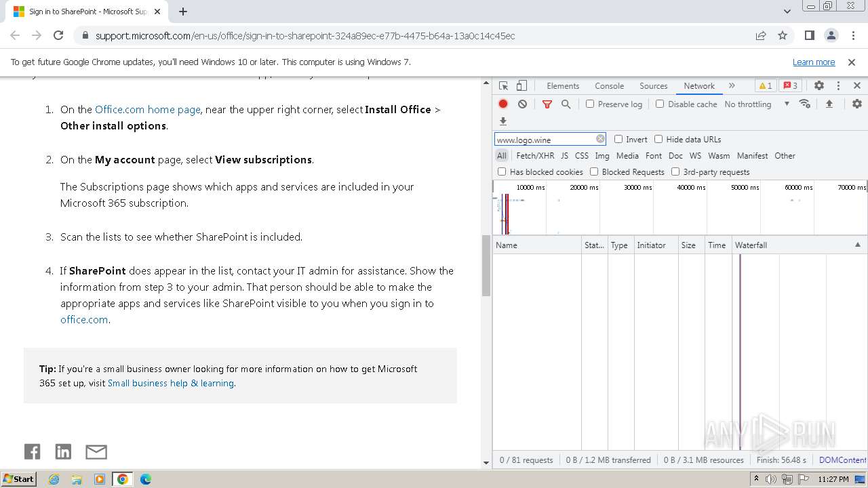Screen dimensions: 868x488
Task: Open DevTools three-dot customize menu
Action: click(838, 86)
